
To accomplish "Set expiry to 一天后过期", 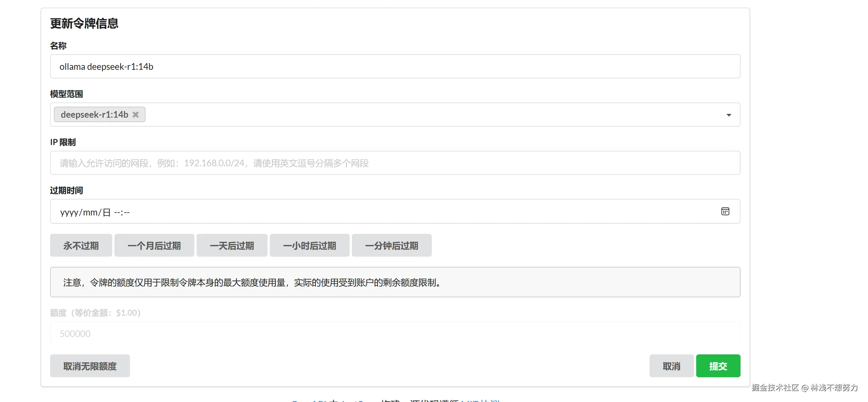I will 232,245.
